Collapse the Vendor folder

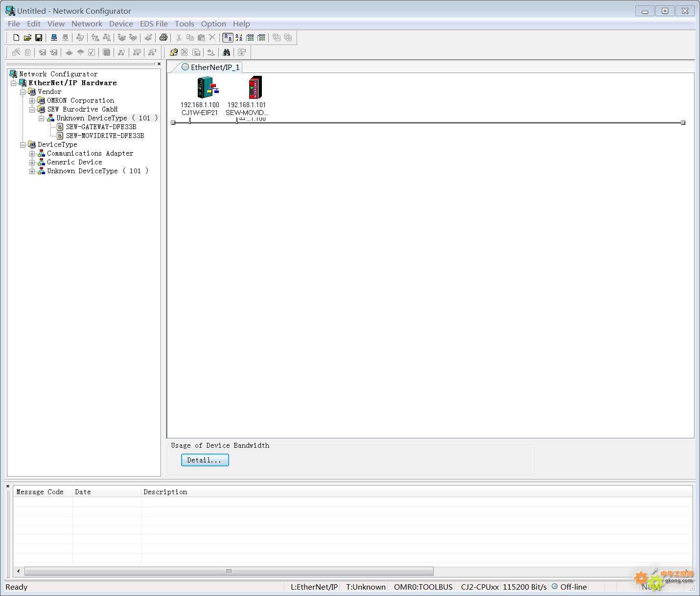pyautogui.click(x=23, y=92)
